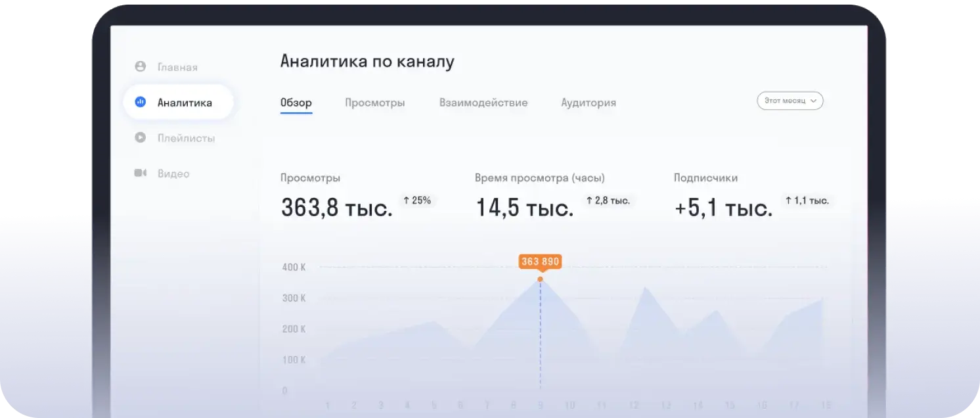
Task: Click the orange data point on chart
Action: pos(541,279)
